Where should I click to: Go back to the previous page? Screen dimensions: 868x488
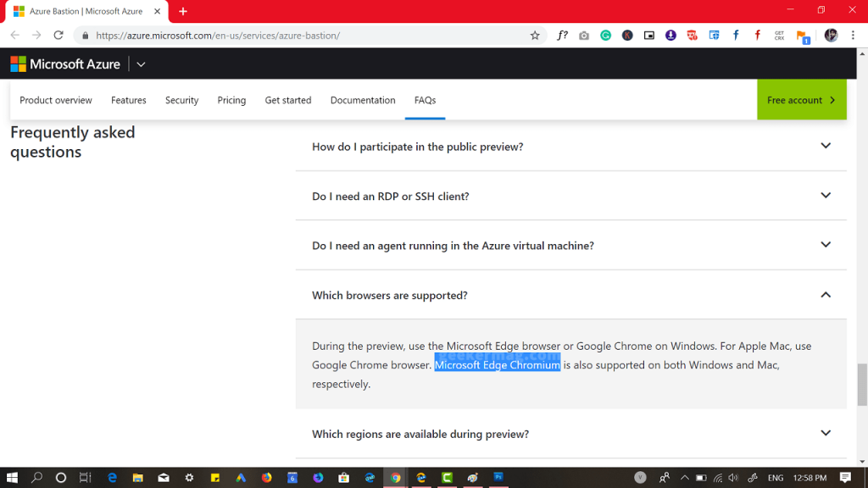(x=15, y=36)
